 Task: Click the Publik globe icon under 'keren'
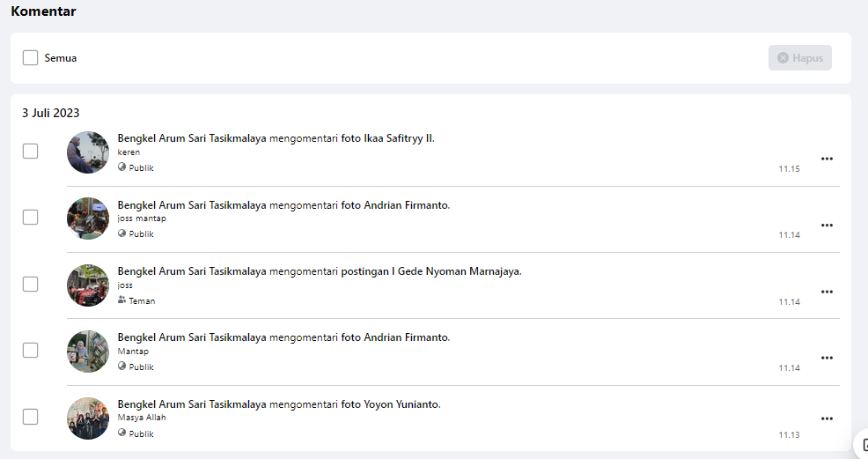(122, 167)
